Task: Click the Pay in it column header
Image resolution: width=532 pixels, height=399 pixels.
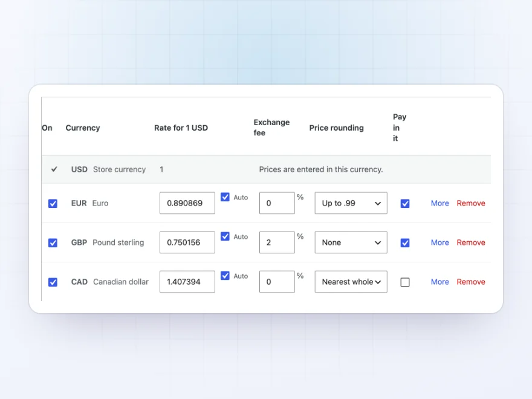Action: [x=400, y=128]
